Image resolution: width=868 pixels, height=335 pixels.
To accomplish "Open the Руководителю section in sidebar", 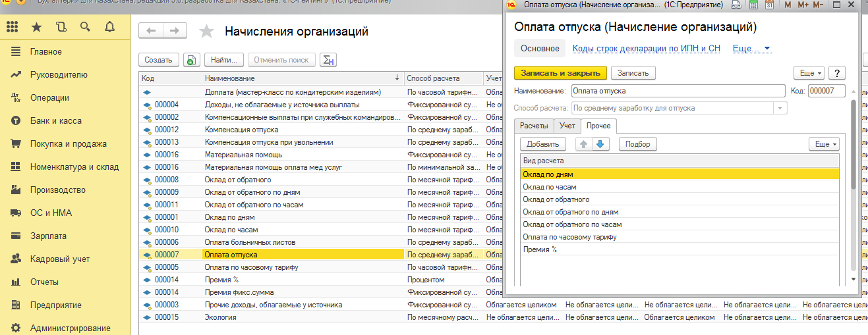I will tap(59, 74).
